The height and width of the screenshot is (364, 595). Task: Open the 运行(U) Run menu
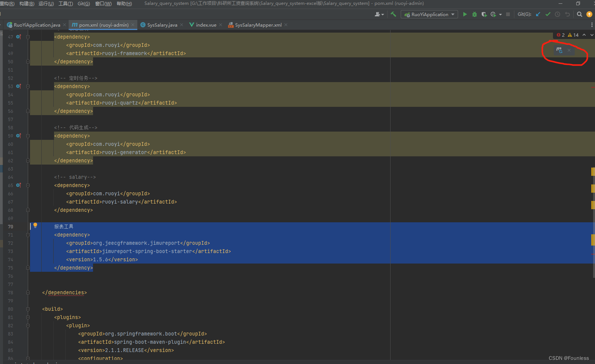tap(46, 3)
